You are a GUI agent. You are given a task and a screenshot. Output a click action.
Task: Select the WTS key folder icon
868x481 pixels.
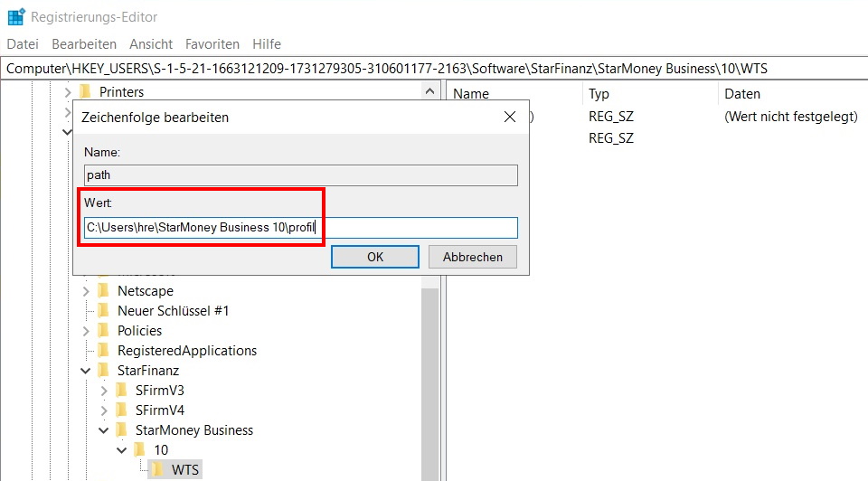(x=158, y=470)
